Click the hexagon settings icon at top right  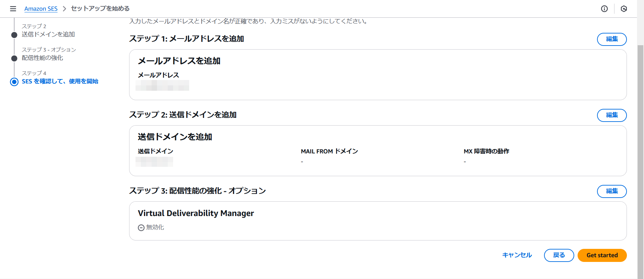[x=624, y=9]
